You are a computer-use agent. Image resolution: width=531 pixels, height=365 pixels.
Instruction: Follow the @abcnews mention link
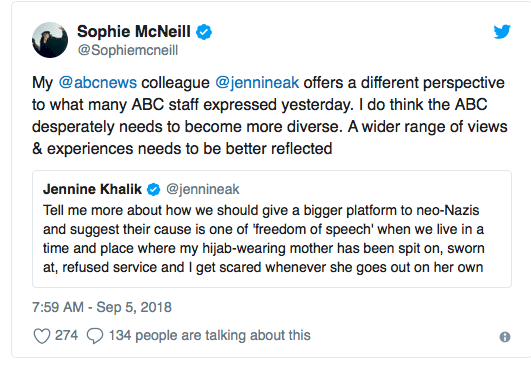click(98, 83)
